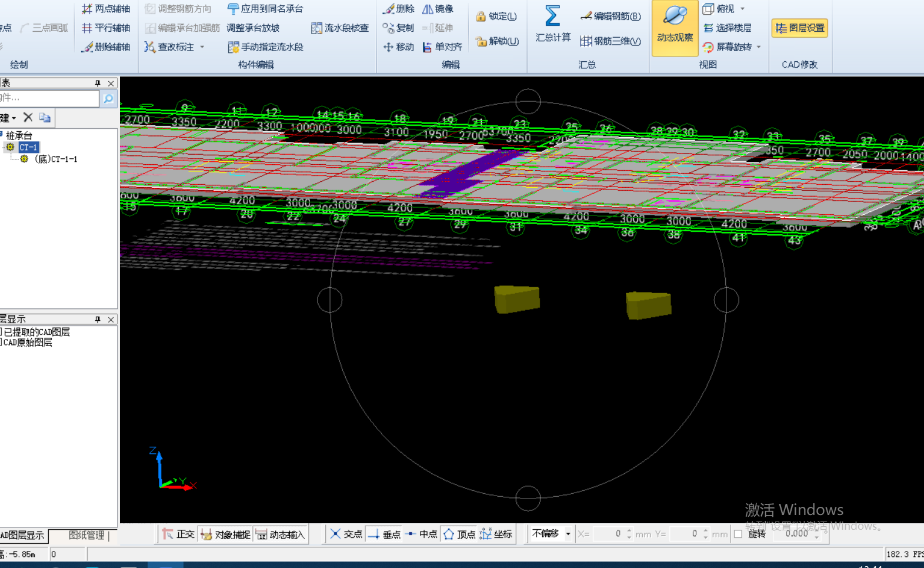
Task: Open the dropdown arrow next to 屏幕旋转
Action: point(759,46)
